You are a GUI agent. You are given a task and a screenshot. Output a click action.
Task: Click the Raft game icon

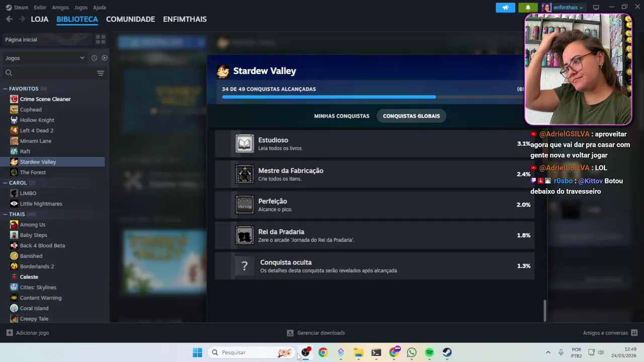point(14,151)
